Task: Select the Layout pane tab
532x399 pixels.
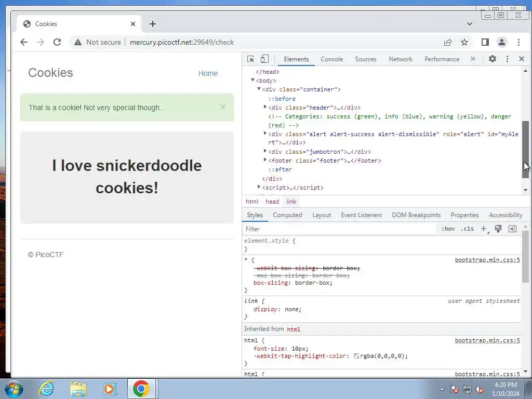Action: point(322,215)
